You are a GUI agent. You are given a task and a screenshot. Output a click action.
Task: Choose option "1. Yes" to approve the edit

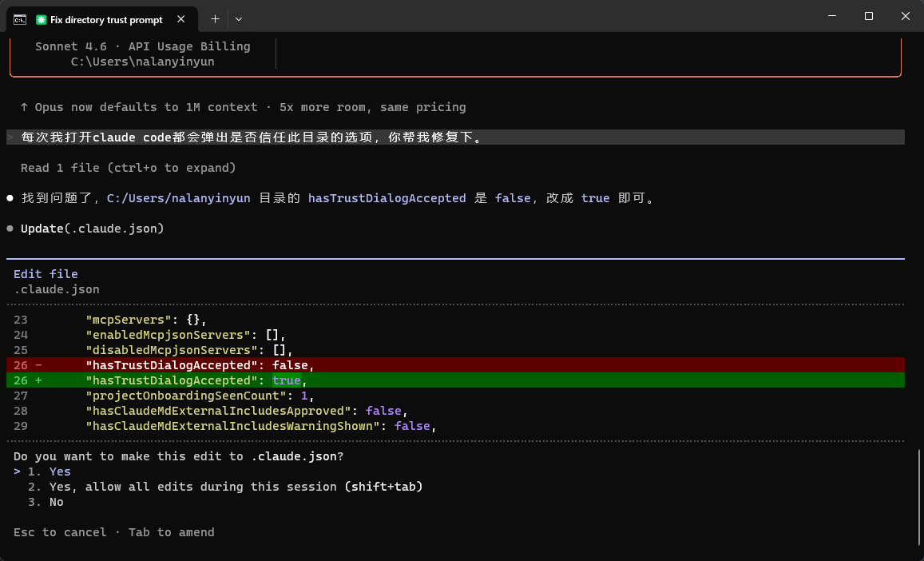pos(60,471)
